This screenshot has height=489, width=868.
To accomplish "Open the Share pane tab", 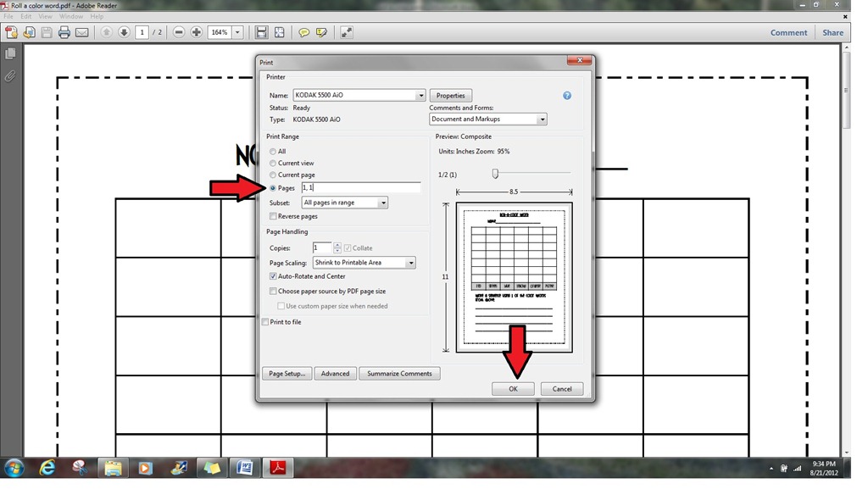I will click(832, 33).
